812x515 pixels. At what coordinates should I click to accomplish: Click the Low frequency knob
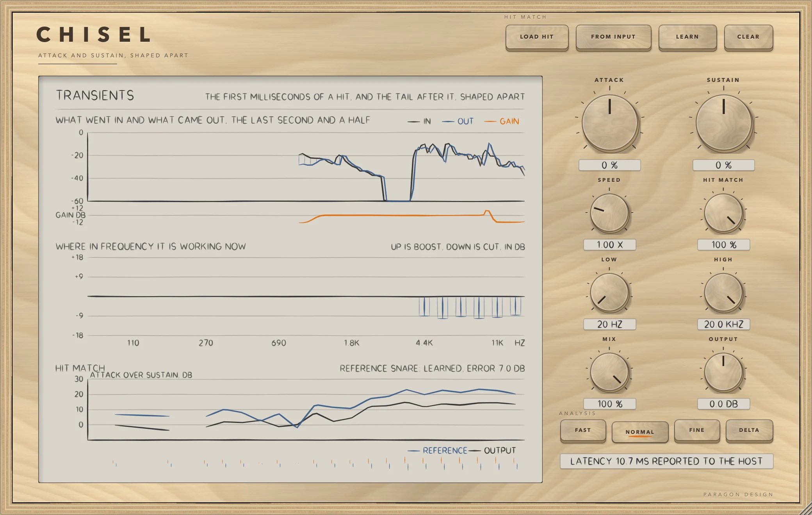(x=609, y=293)
